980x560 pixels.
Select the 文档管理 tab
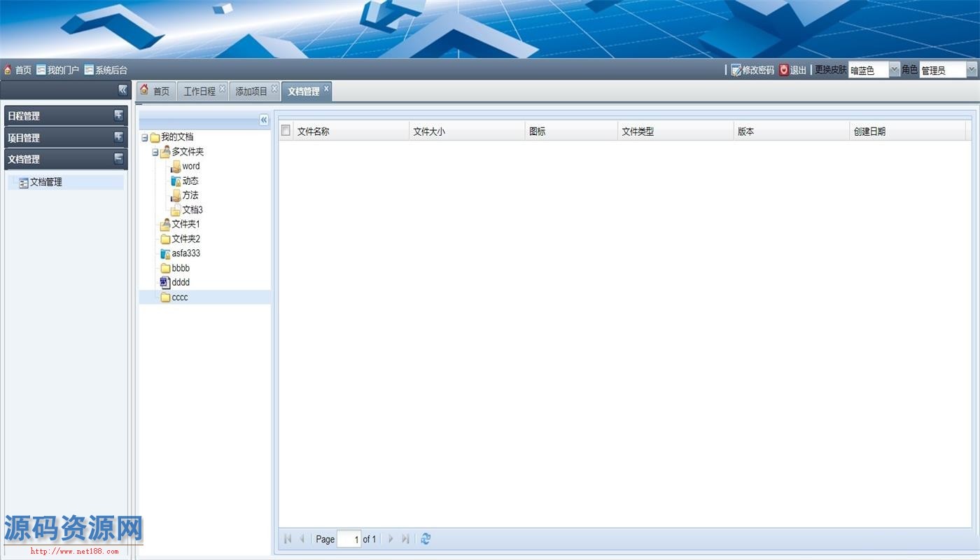(x=303, y=92)
